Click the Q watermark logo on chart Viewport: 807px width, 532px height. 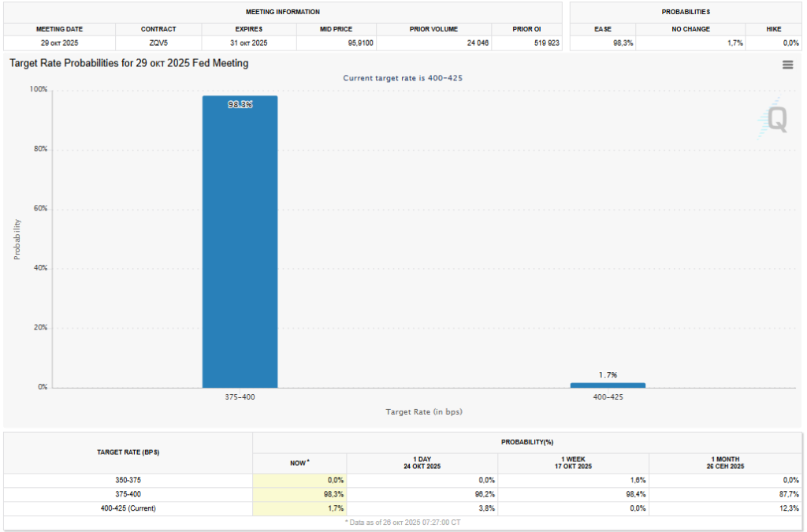775,120
